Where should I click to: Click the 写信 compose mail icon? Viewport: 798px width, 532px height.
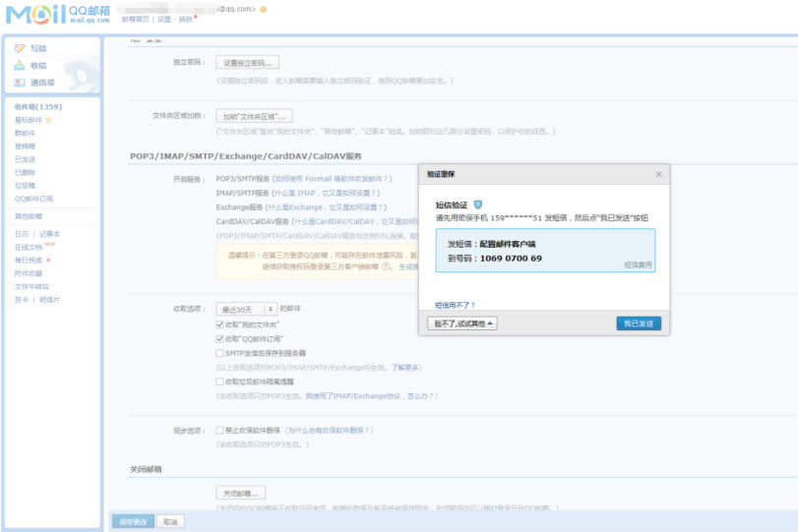tap(20, 48)
